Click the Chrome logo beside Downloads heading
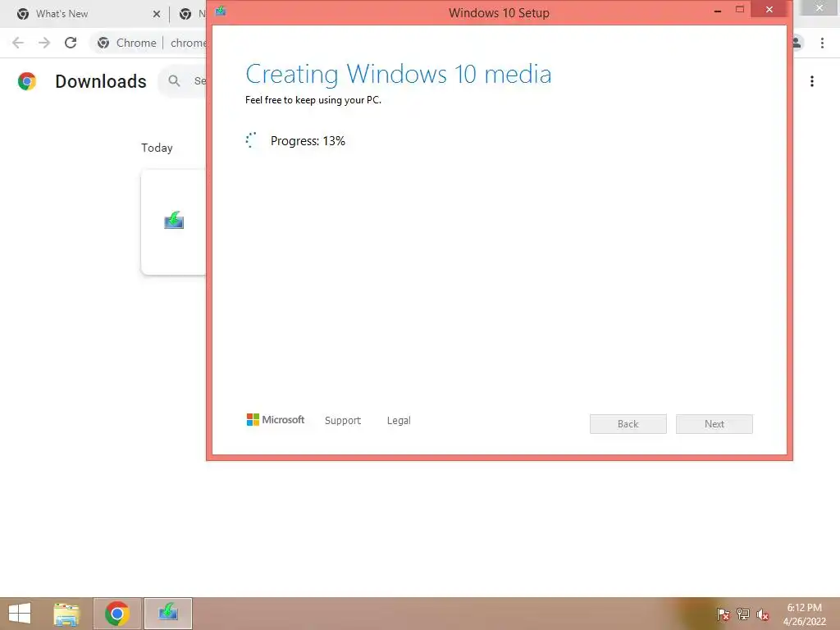Screen dimensions: 840x630 click(x=27, y=81)
